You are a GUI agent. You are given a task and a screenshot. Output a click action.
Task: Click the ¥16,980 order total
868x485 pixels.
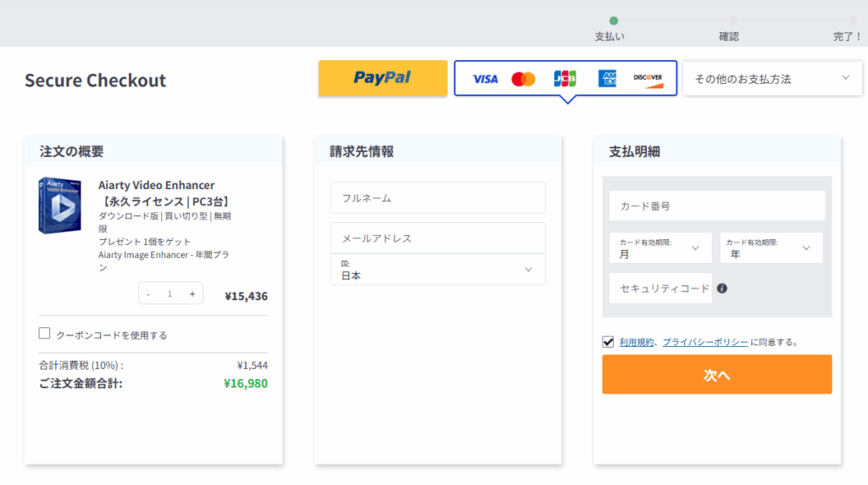coord(245,383)
